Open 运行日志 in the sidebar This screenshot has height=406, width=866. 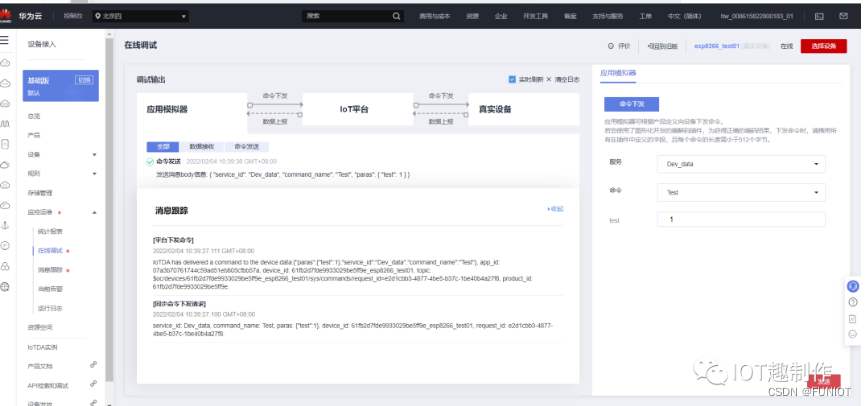tap(50, 308)
